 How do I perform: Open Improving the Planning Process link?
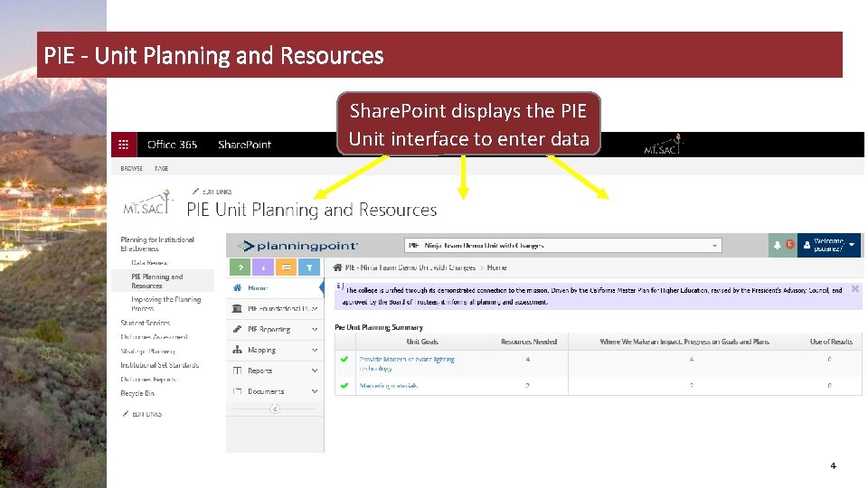point(166,304)
